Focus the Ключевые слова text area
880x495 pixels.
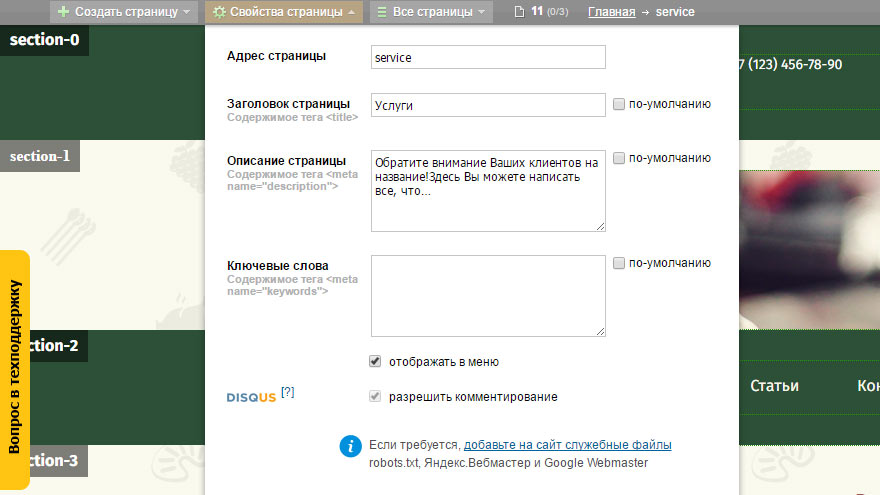487,296
